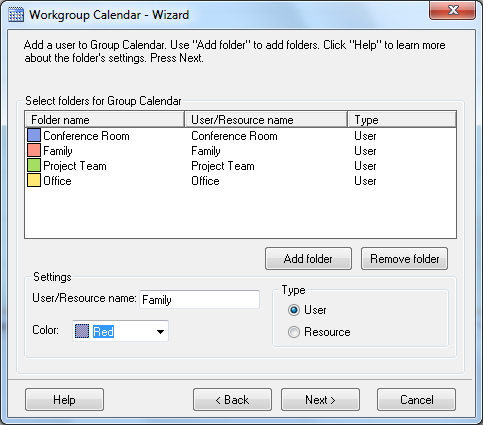
Task: Click the Type column header
Action: (402, 119)
